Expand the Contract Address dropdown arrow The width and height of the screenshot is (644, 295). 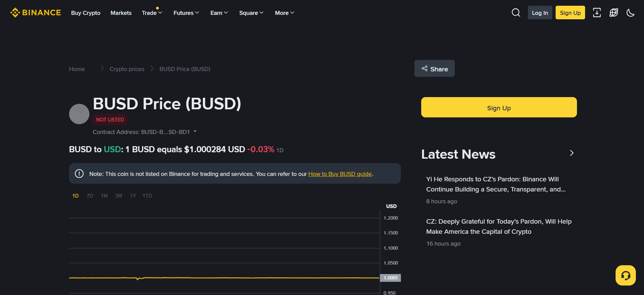[195, 132]
